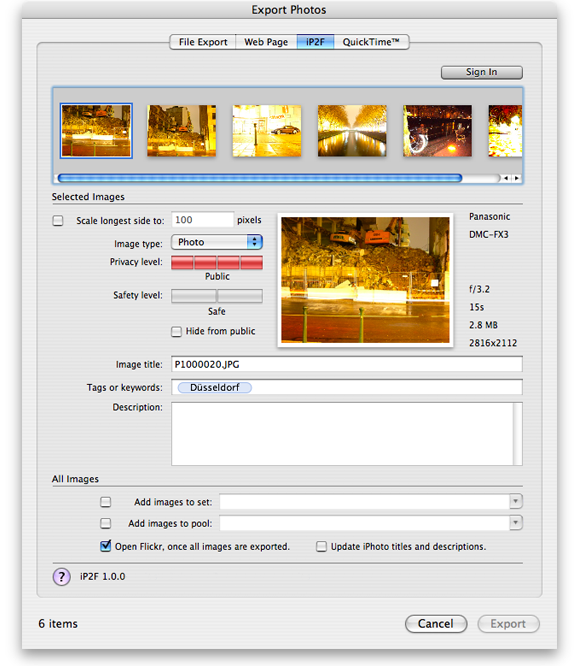Screen dimensions: 580x666
Task: Click the Sign In button
Action: pyautogui.click(x=481, y=72)
